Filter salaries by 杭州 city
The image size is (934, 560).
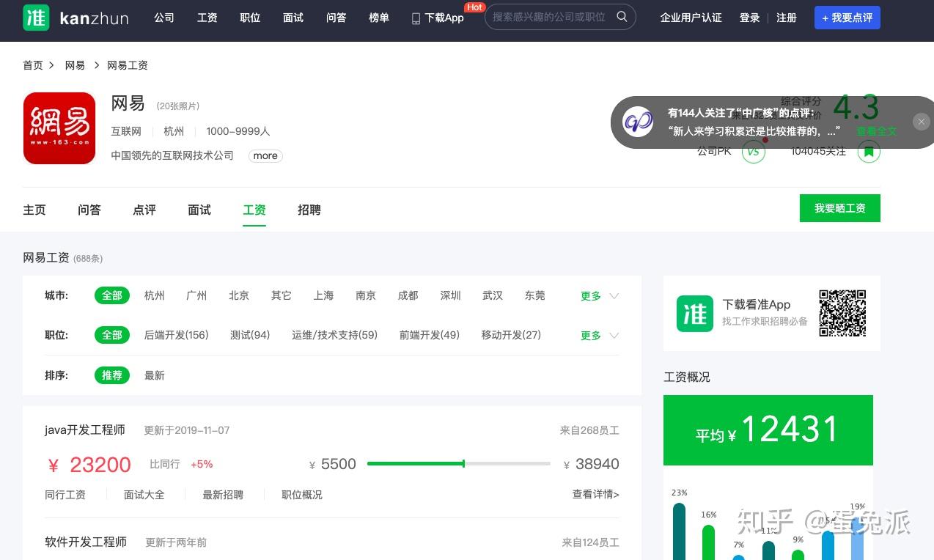point(155,295)
